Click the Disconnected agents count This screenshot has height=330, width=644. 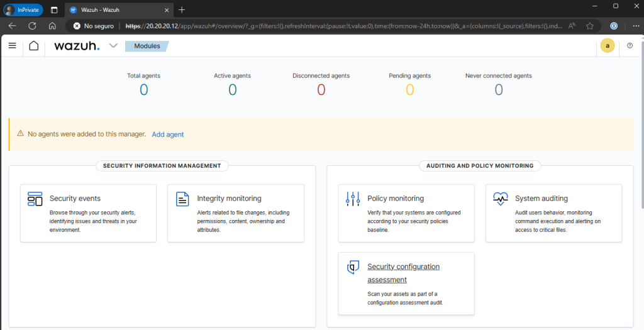pyautogui.click(x=321, y=90)
